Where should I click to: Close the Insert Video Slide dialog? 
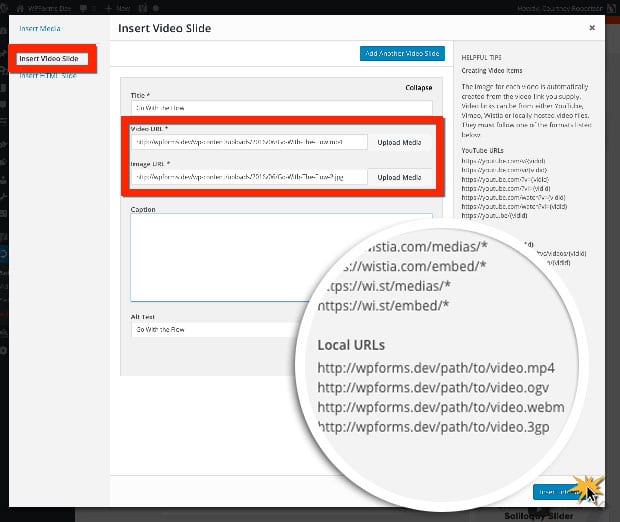pos(592,28)
